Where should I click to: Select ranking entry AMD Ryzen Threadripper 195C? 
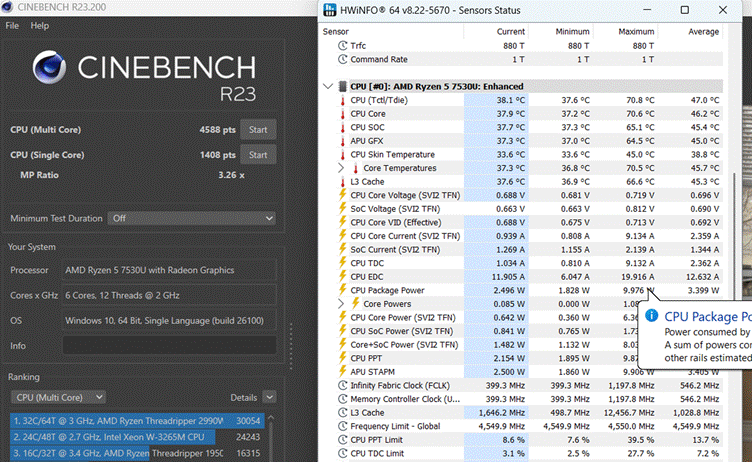pyautogui.click(x=137, y=453)
